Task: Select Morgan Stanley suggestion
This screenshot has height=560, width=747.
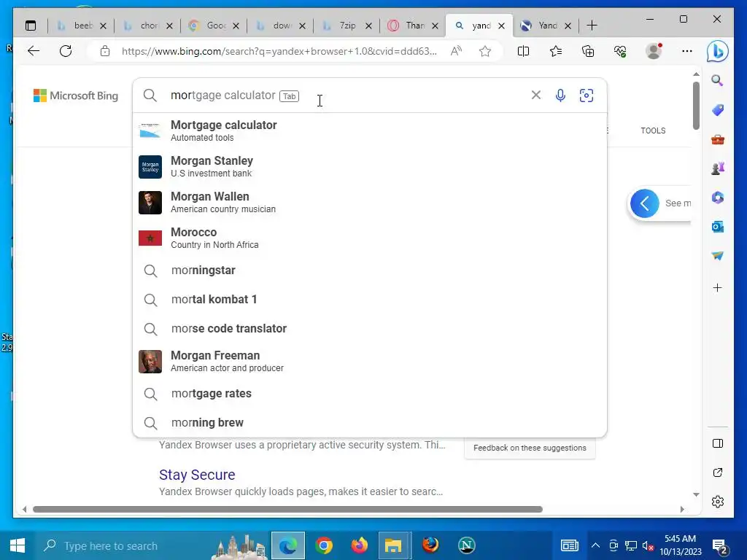Action: click(370, 166)
